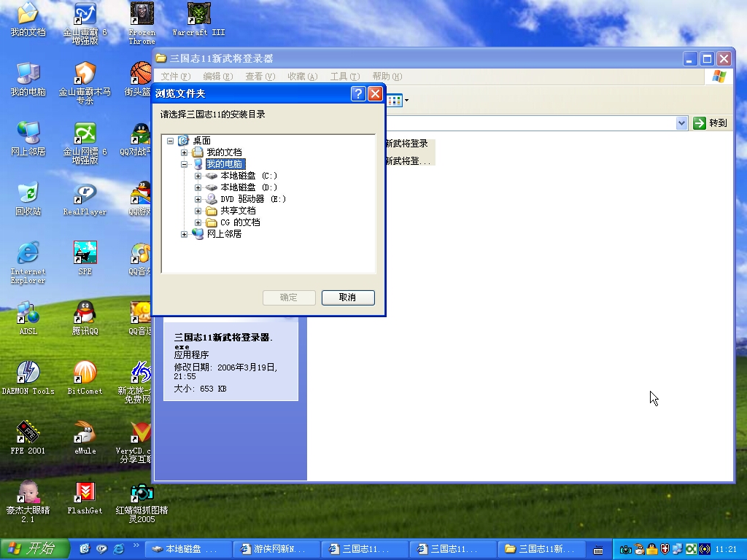747x560 pixels.
Task: Select the FlashGet desktop icon
Action: coord(85,493)
